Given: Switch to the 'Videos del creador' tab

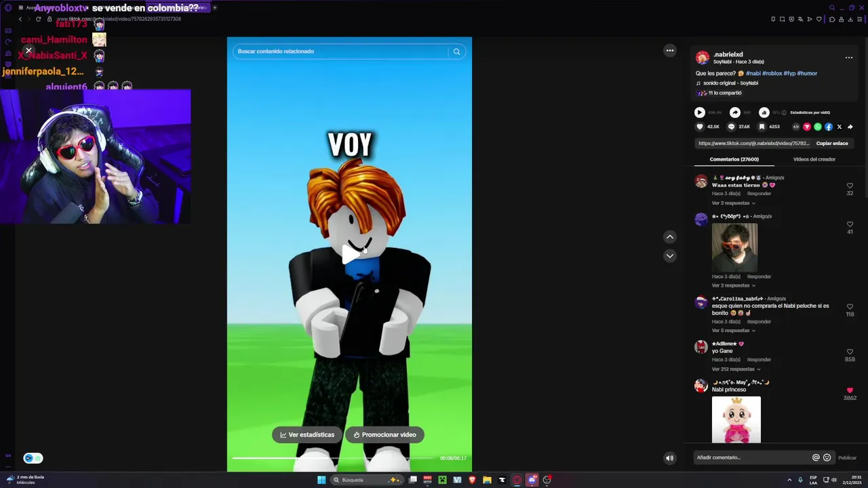Looking at the screenshot, I should pyautogui.click(x=814, y=159).
